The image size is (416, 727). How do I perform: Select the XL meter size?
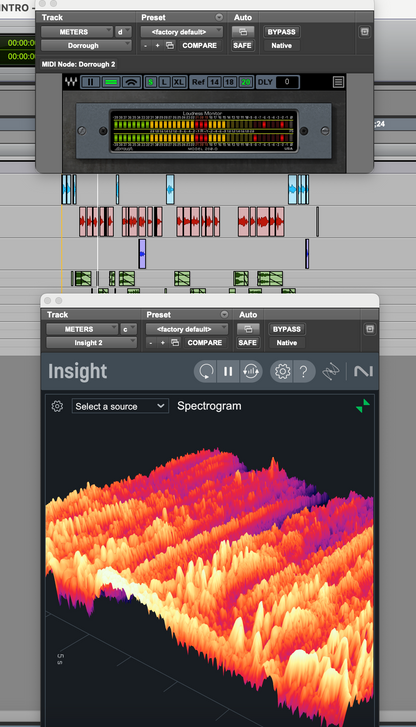179,82
